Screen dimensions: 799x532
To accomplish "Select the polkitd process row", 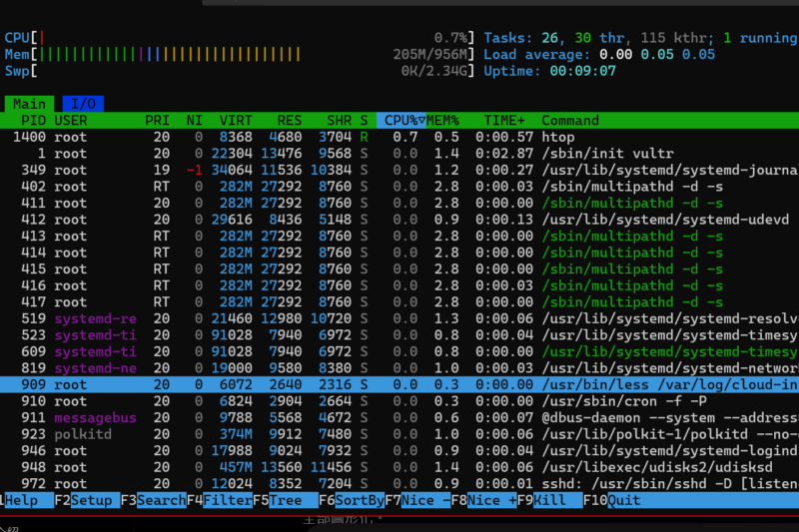I will click(x=399, y=434).
